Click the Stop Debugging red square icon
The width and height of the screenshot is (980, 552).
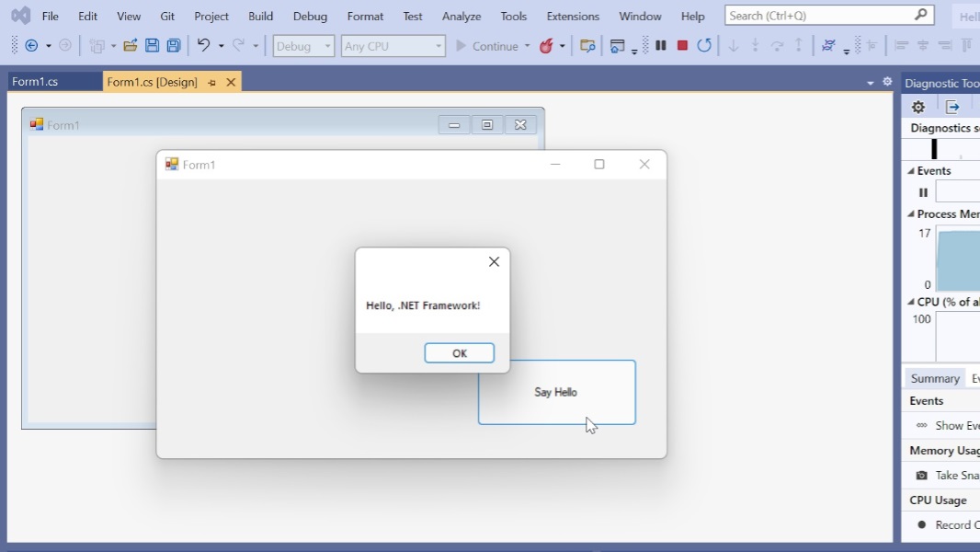[x=682, y=46]
